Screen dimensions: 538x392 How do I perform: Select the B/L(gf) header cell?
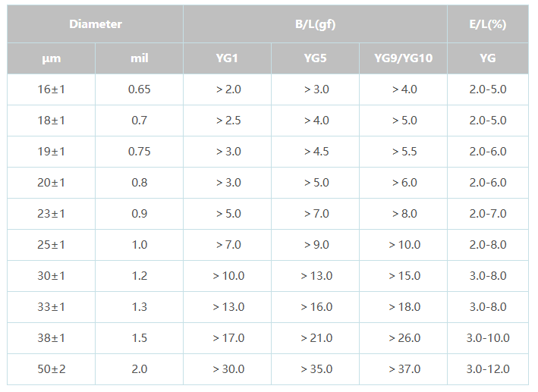click(x=315, y=24)
